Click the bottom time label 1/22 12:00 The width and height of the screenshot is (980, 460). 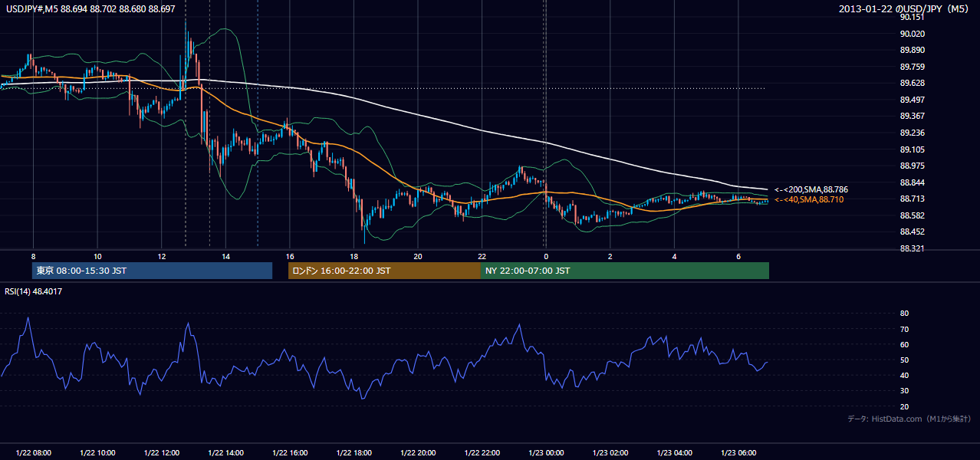[161, 453]
